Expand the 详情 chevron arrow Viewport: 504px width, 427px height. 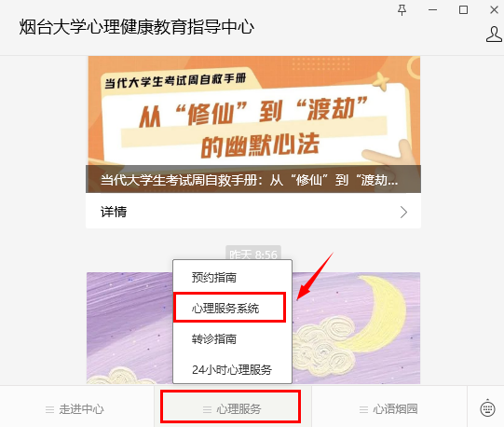[x=403, y=213]
